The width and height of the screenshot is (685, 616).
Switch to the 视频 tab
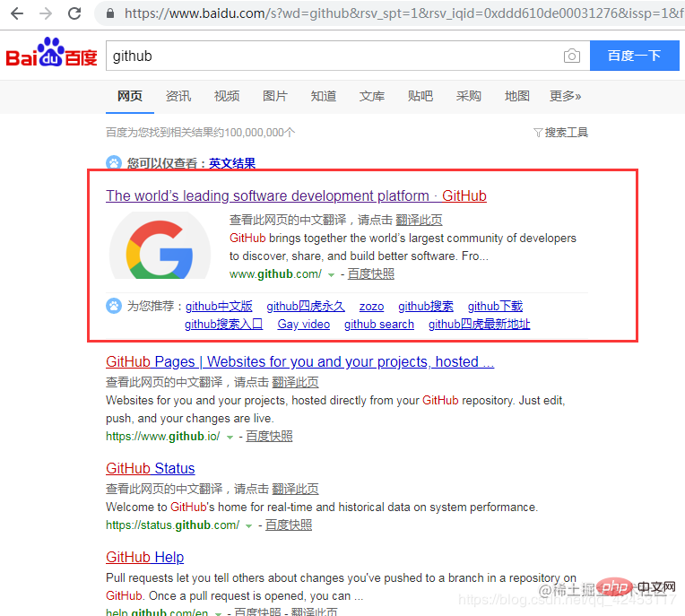coord(227,96)
